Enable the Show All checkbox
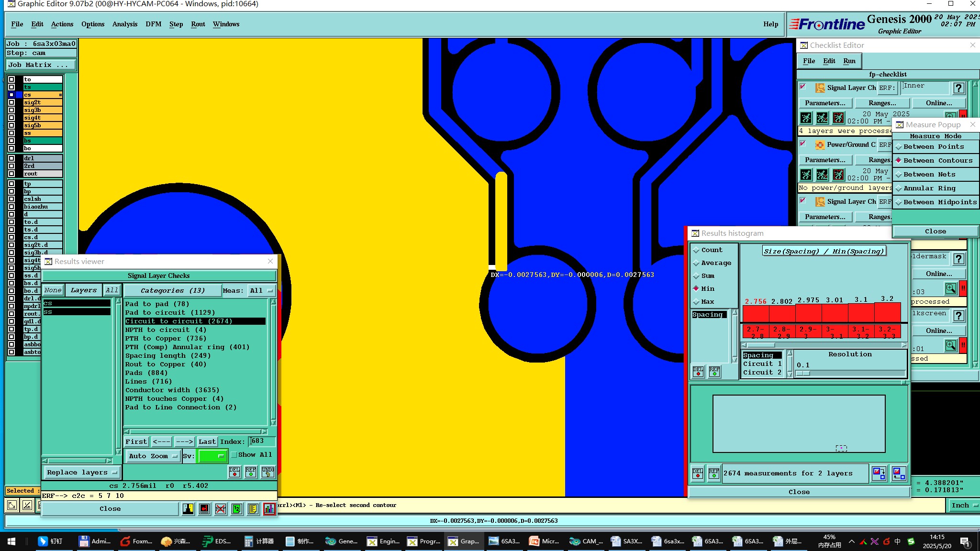The width and height of the screenshot is (980, 551). pyautogui.click(x=234, y=455)
